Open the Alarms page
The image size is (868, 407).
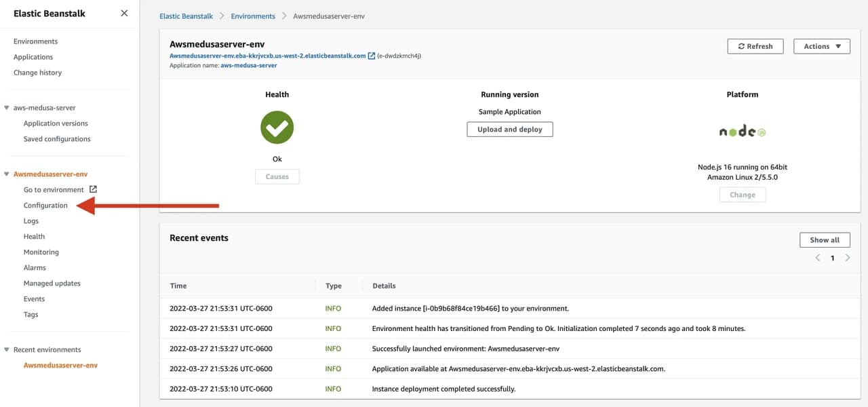point(35,268)
